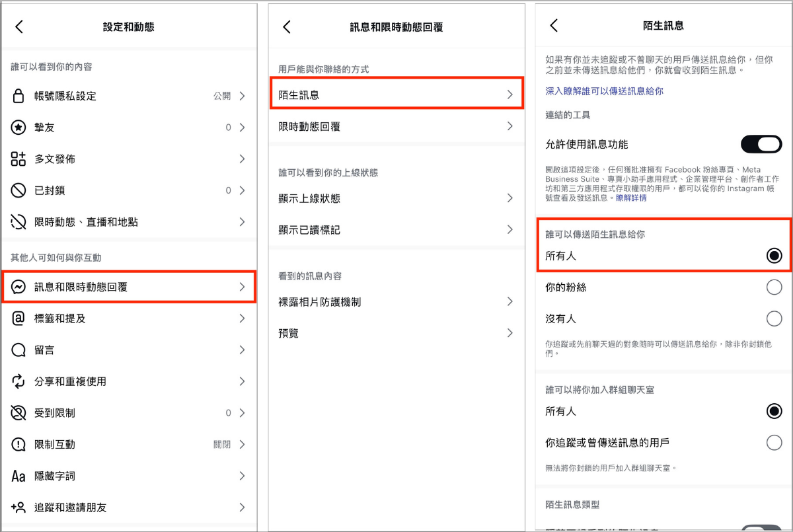Tap the speech bubble icon beside 留言
The image size is (793, 532).
tap(19, 350)
